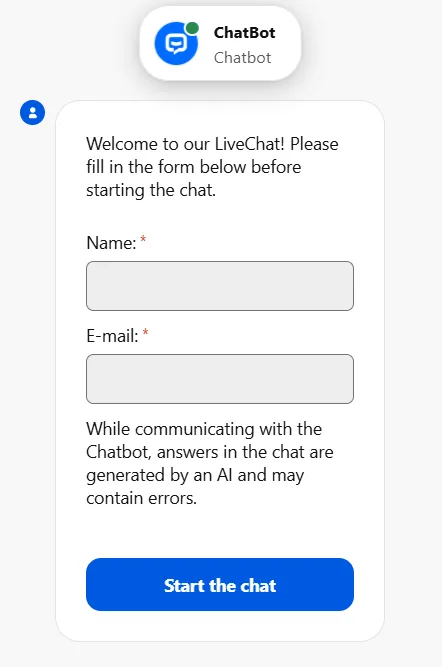442x667 pixels.
Task: Click the red asterisk beside Name
Action: pyautogui.click(x=143, y=239)
